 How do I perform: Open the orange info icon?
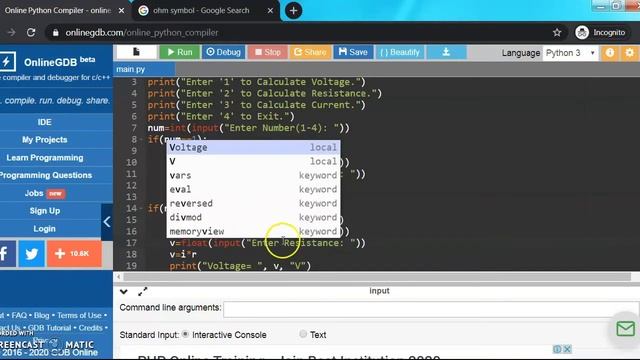pyautogui.click(x=610, y=53)
